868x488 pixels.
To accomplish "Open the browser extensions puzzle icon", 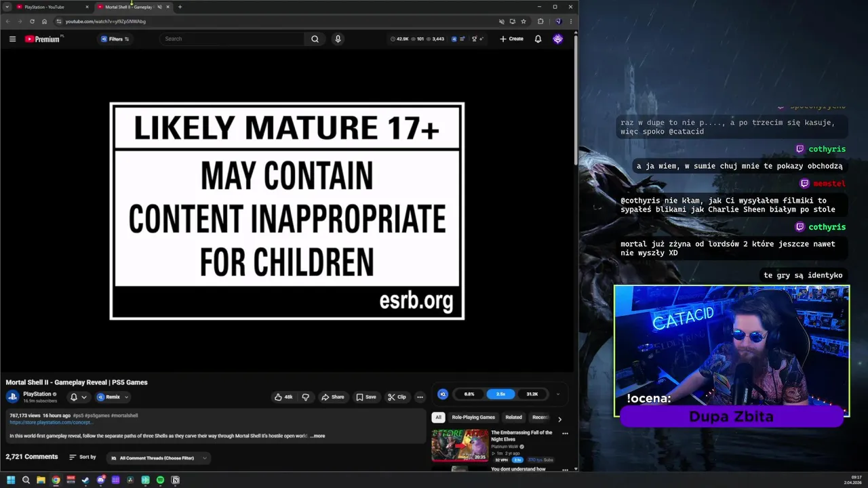I will tap(540, 21).
